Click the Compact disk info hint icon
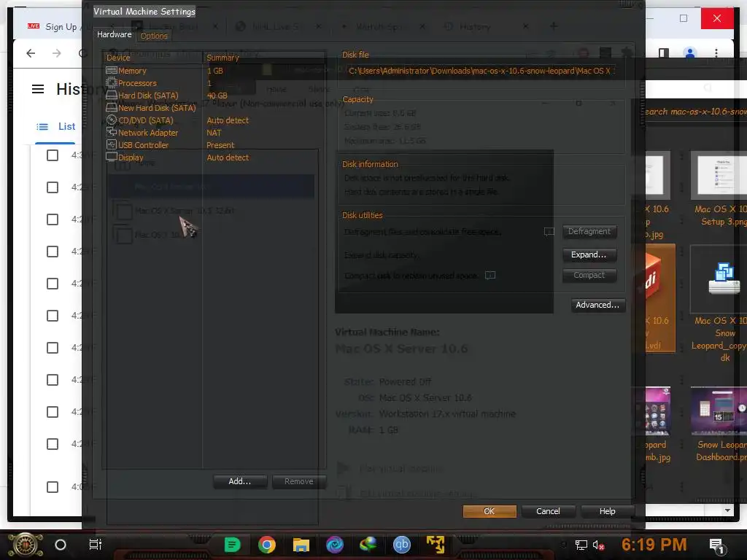 pos(490,275)
